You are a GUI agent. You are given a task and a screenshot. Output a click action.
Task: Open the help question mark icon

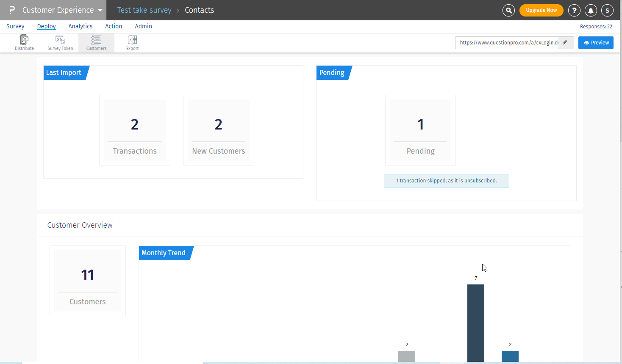(x=574, y=10)
